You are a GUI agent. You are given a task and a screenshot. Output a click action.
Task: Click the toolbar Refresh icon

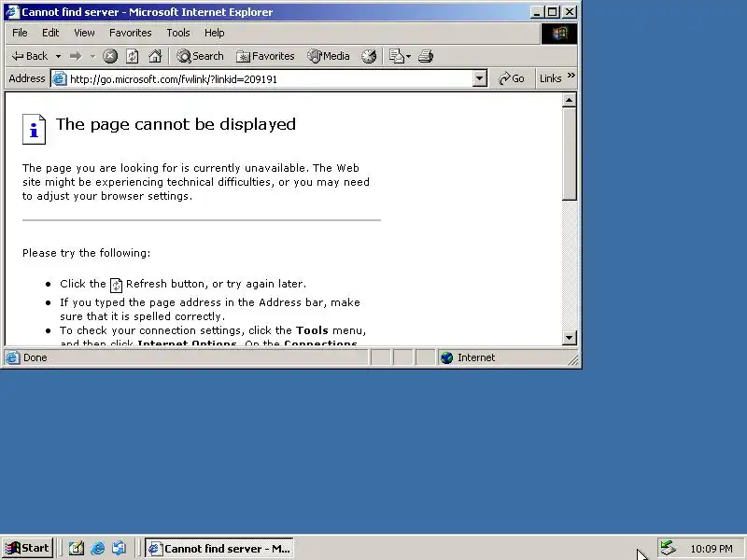pyautogui.click(x=133, y=56)
